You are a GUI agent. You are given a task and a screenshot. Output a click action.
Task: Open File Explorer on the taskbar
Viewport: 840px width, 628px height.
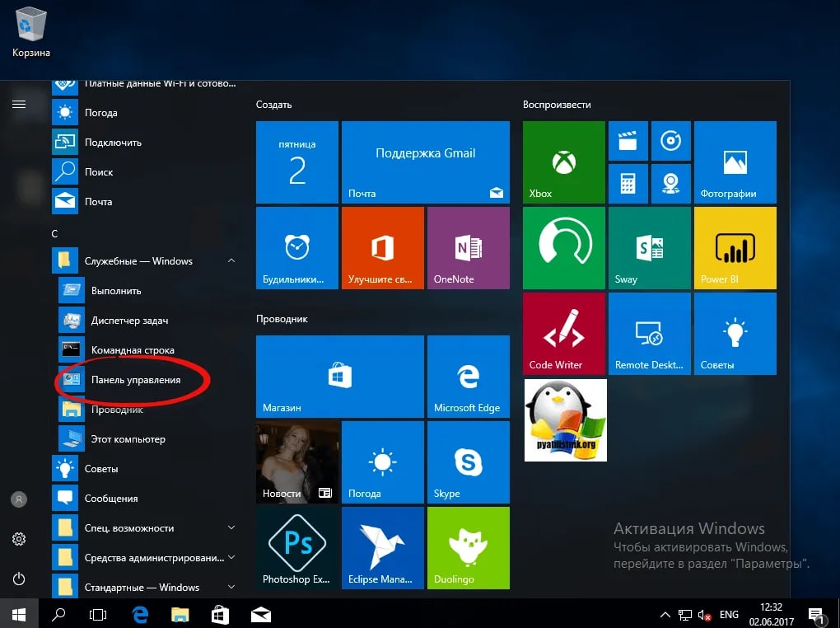(180, 615)
